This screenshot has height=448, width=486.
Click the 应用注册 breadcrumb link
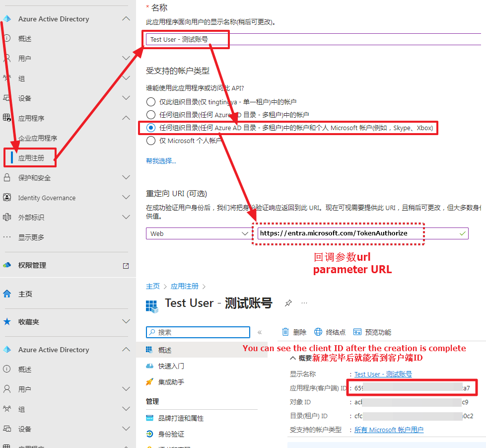coord(184,286)
